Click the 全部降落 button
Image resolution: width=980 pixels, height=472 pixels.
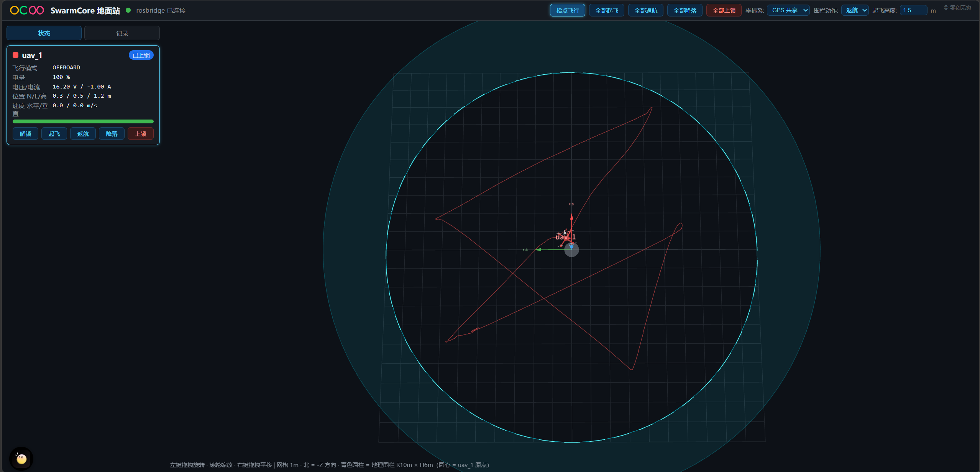point(685,10)
